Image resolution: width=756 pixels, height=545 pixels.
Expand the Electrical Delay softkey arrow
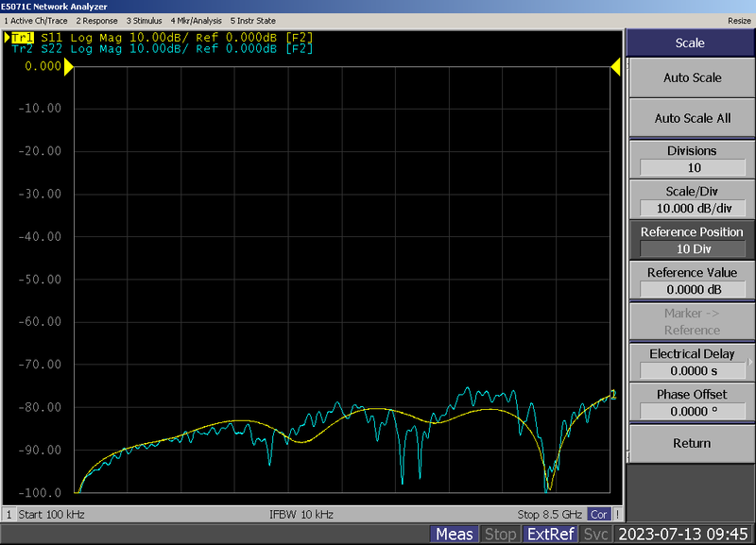pos(749,362)
